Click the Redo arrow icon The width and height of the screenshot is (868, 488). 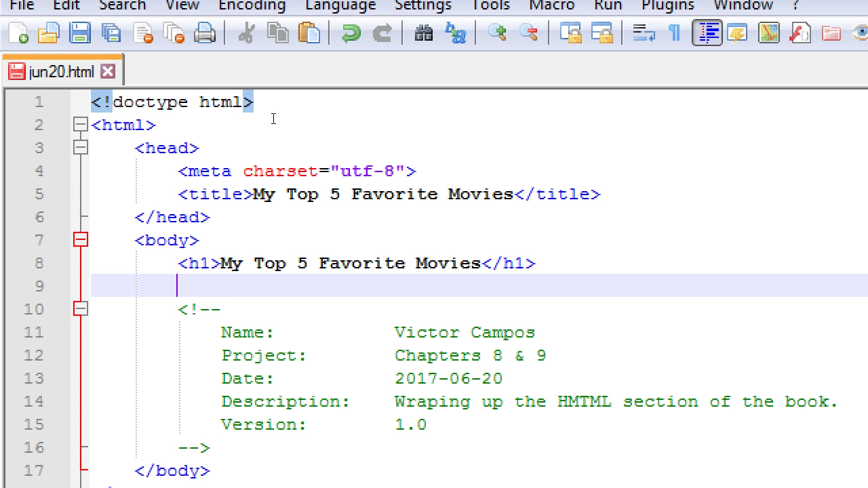pyautogui.click(x=382, y=33)
